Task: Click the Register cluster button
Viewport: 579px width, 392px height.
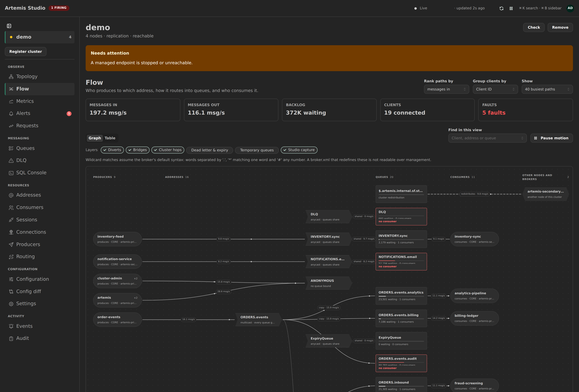Action: coord(26,52)
